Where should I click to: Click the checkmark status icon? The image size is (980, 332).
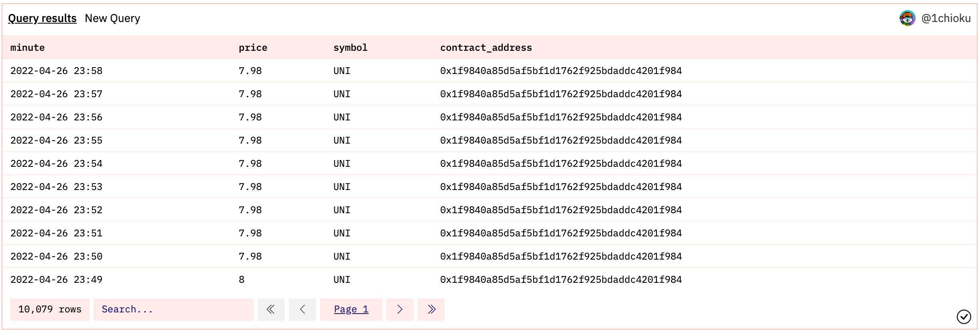coord(964,317)
